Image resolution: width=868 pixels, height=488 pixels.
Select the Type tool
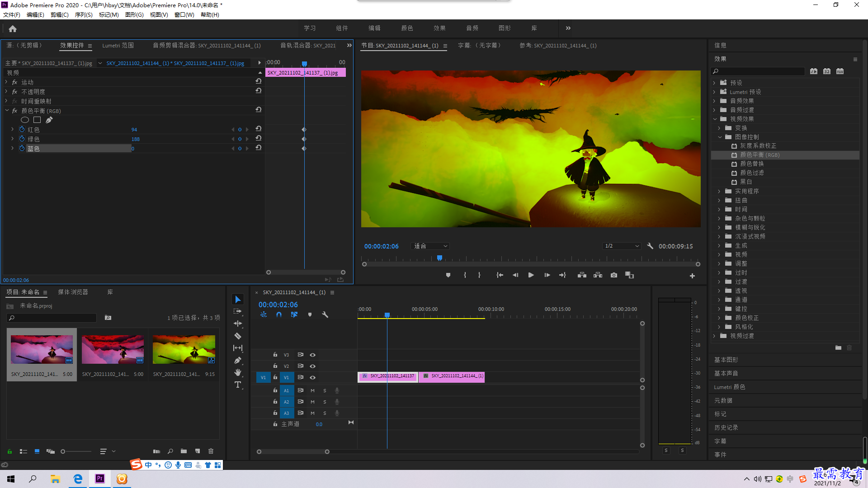coord(238,385)
